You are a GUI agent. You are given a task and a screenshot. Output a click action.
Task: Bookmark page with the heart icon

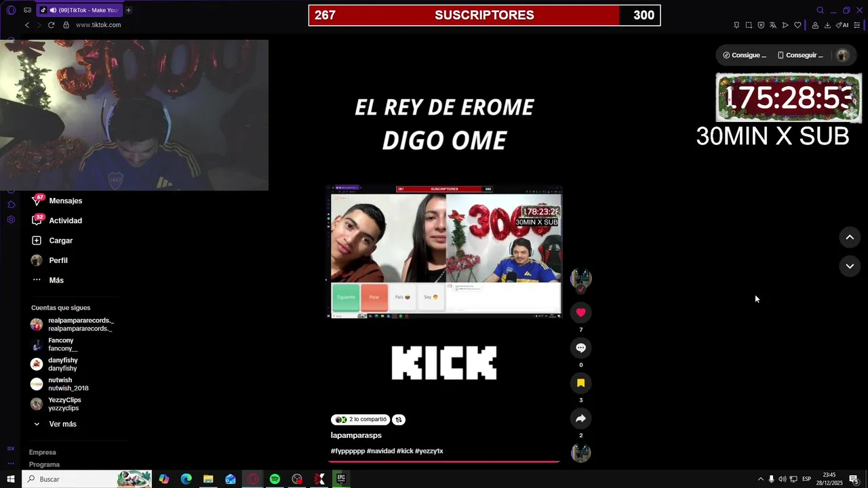(x=797, y=25)
